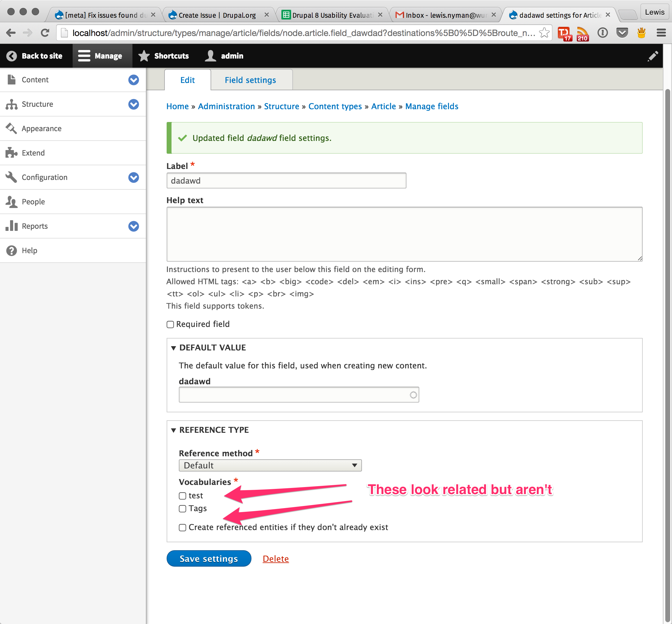
Task: Click the Save settings button
Action: click(208, 558)
